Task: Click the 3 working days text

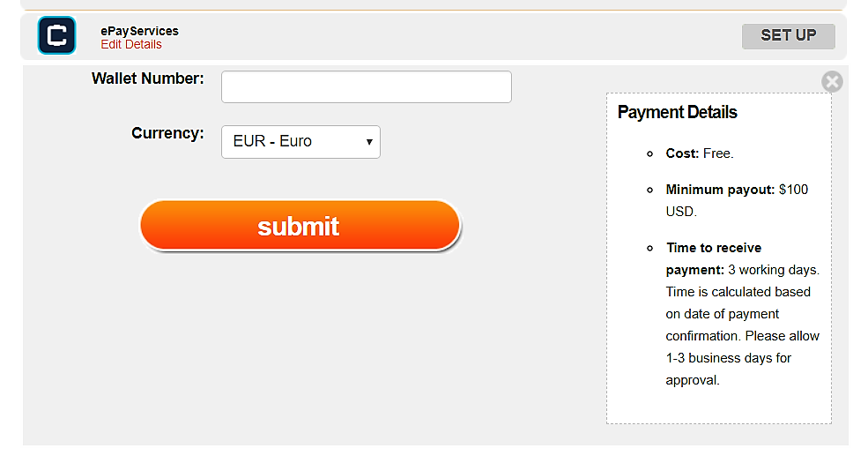Action: (x=774, y=270)
